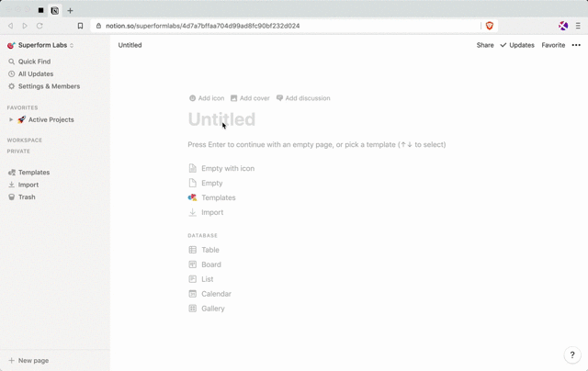This screenshot has height=371, width=588.
Task: Expand the Active Projects tree arrow
Action: [x=11, y=119]
